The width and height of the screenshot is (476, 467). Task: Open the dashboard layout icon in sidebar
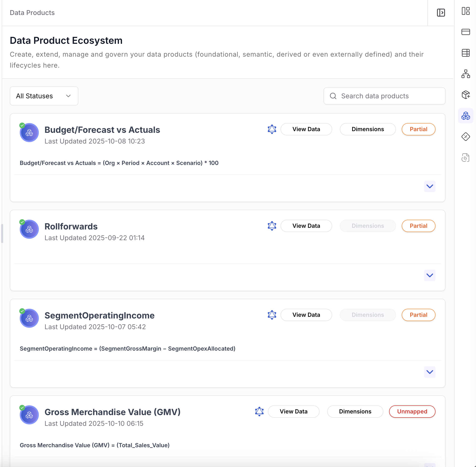[x=466, y=11]
